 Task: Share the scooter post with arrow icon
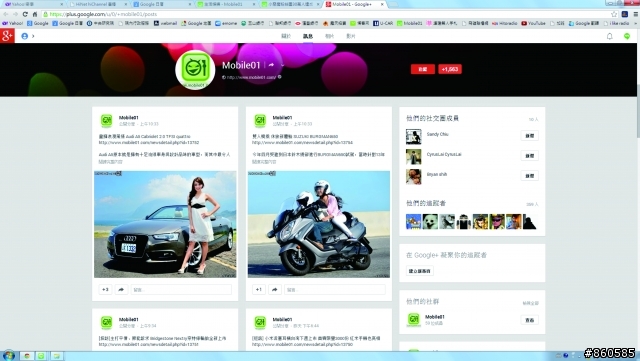[275, 290]
